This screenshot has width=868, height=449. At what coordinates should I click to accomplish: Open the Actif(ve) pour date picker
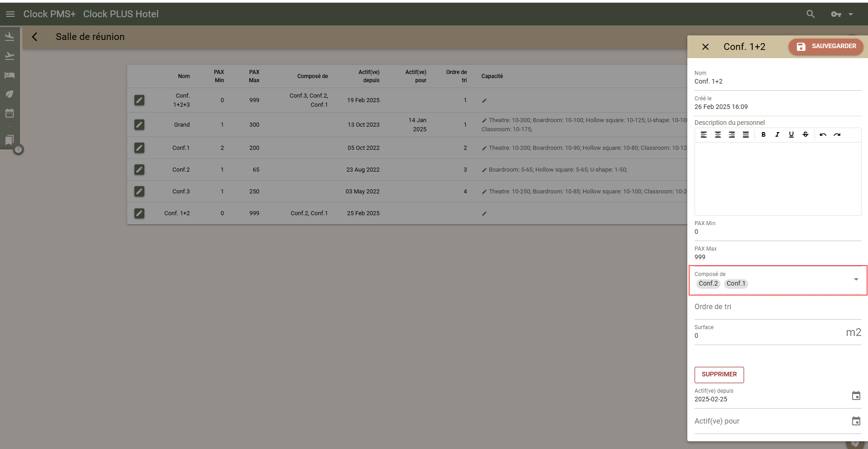point(856,421)
